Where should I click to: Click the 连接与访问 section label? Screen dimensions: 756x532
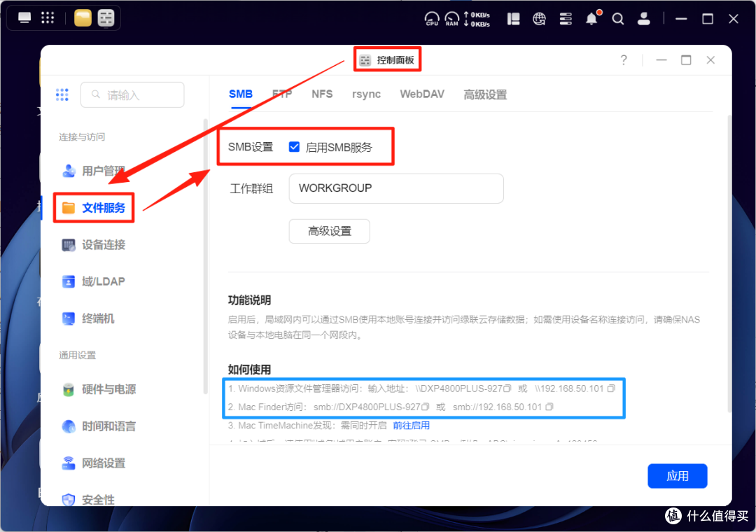click(x=82, y=137)
